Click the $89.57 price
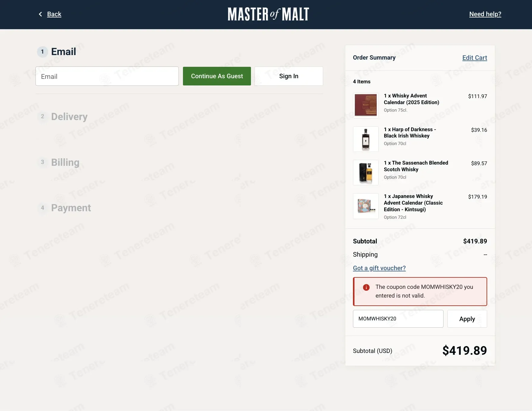532x411 pixels. pos(479,163)
